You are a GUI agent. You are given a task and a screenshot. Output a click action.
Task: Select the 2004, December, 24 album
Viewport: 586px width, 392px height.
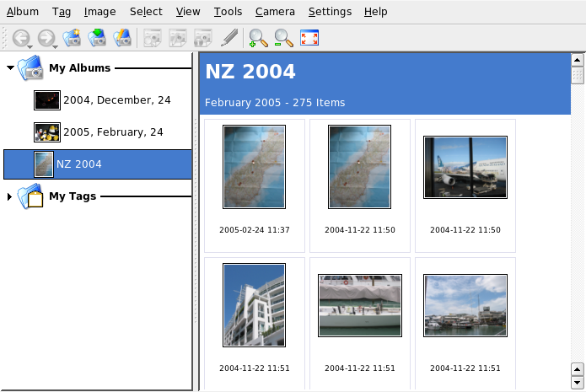[x=116, y=100]
